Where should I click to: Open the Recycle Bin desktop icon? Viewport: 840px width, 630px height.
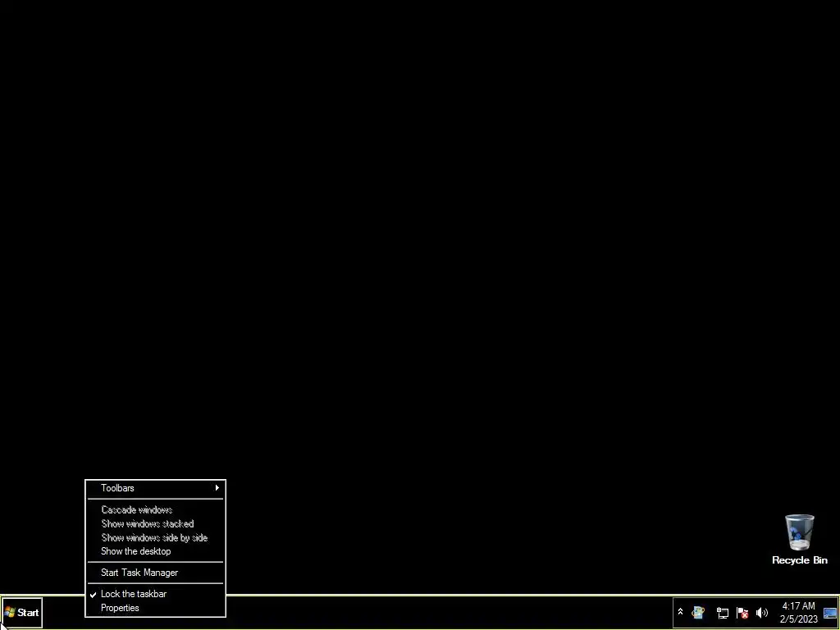pyautogui.click(x=799, y=540)
